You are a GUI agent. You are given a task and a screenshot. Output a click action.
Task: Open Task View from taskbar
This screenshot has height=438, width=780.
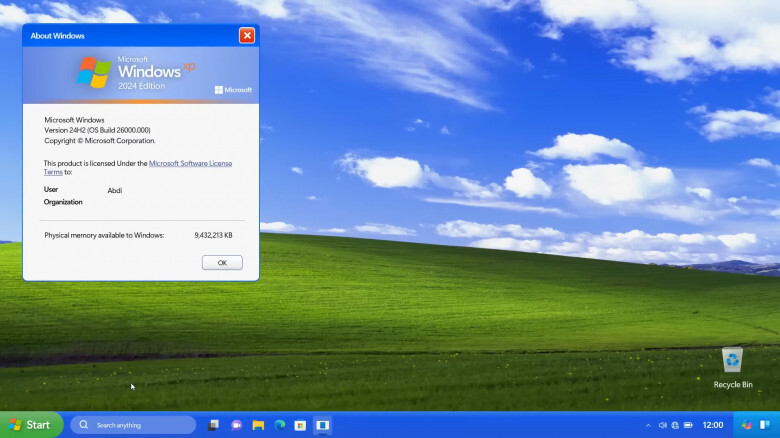pyautogui.click(x=213, y=425)
